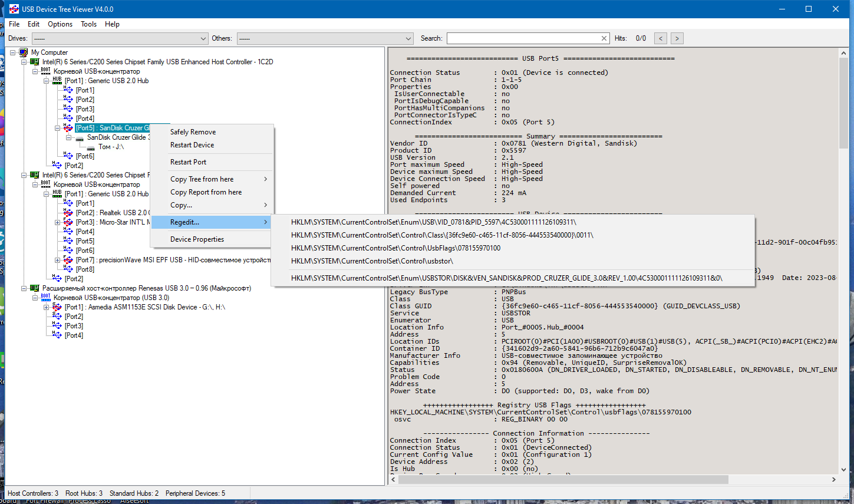Choose Restart Device from context menu
Screen dimensions: 854x504
click(x=212, y=145)
